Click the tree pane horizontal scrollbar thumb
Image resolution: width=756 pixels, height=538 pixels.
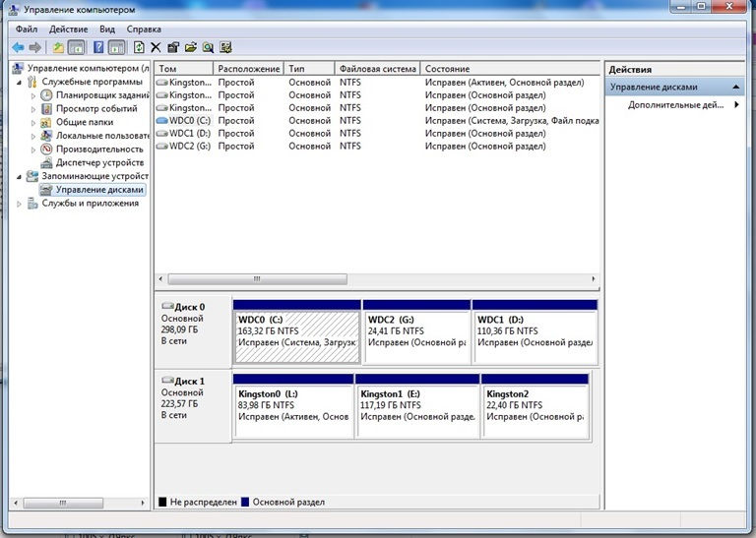[63, 503]
